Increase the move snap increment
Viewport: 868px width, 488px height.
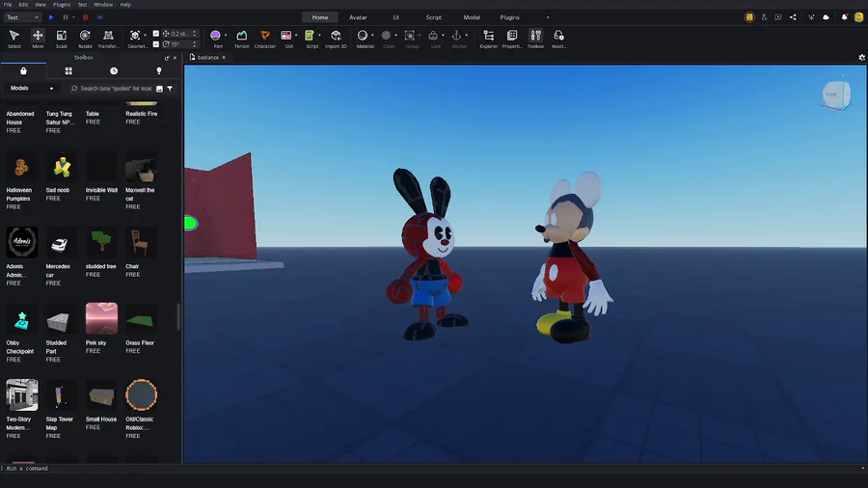click(x=194, y=32)
